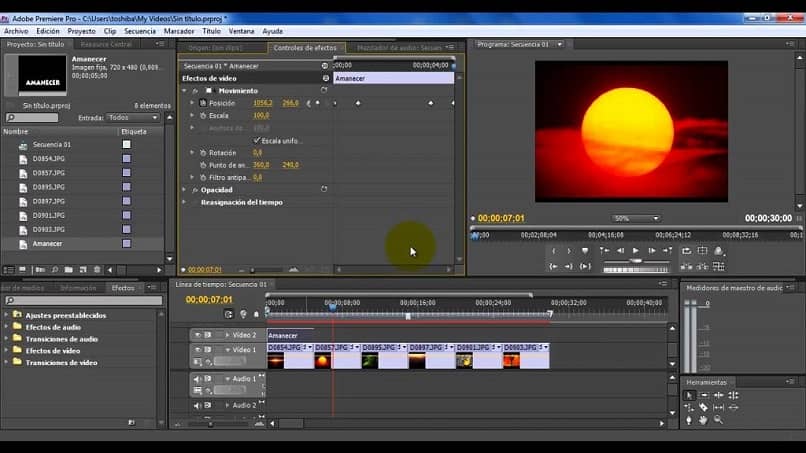The height and width of the screenshot is (453, 806).
Task: Open the 50% zoom level dropdown
Action: (636, 218)
